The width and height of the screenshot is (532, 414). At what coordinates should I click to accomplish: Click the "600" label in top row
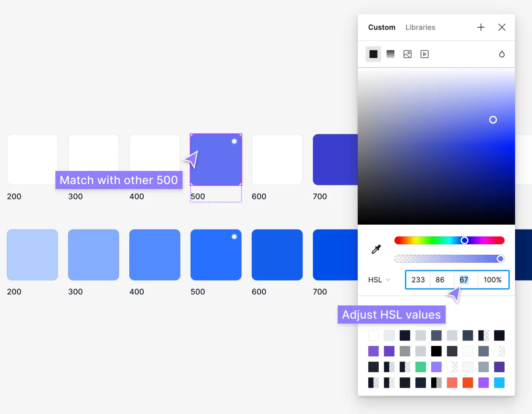pyautogui.click(x=259, y=197)
